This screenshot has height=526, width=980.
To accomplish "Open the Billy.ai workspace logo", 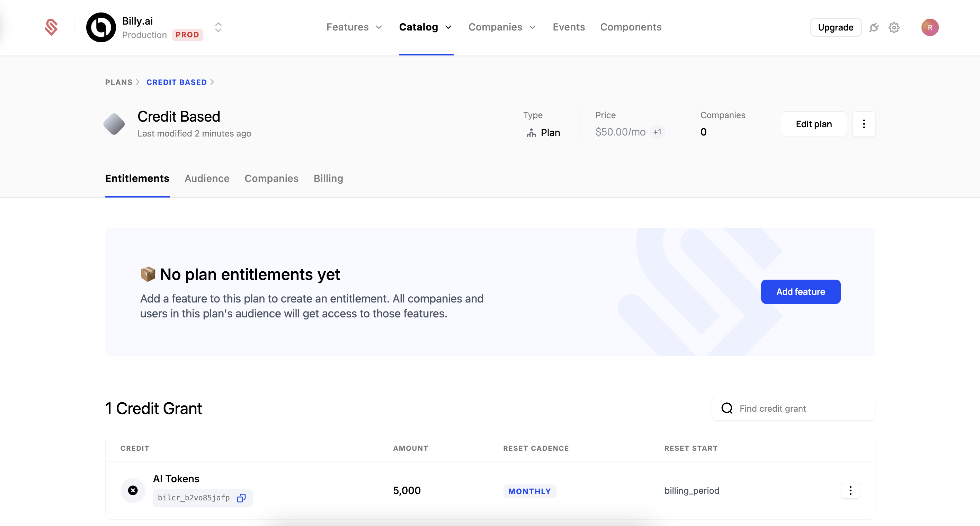I will 100,27.
